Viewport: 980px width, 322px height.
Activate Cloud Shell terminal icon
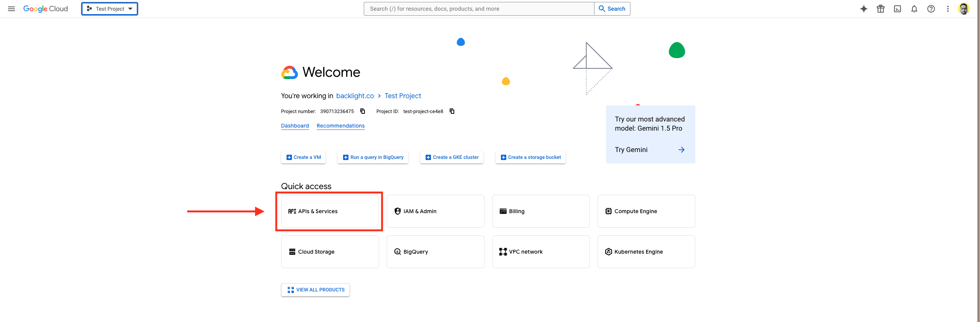[897, 9]
